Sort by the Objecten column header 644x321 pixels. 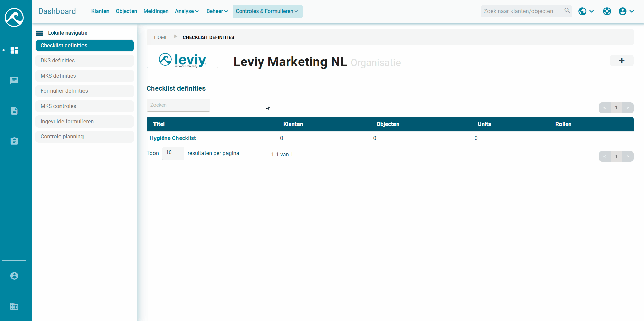[388, 124]
